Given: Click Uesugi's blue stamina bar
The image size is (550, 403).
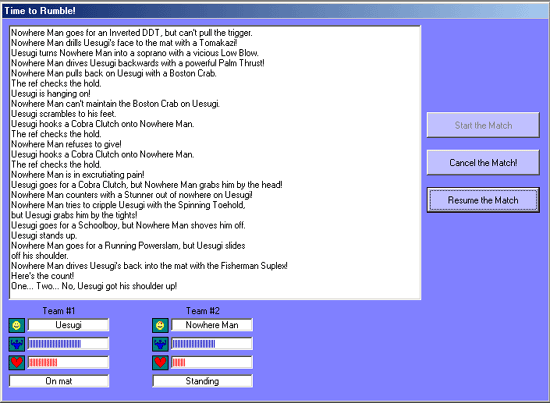Looking at the screenshot, I should pyautogui.click(x=68, y=344).
